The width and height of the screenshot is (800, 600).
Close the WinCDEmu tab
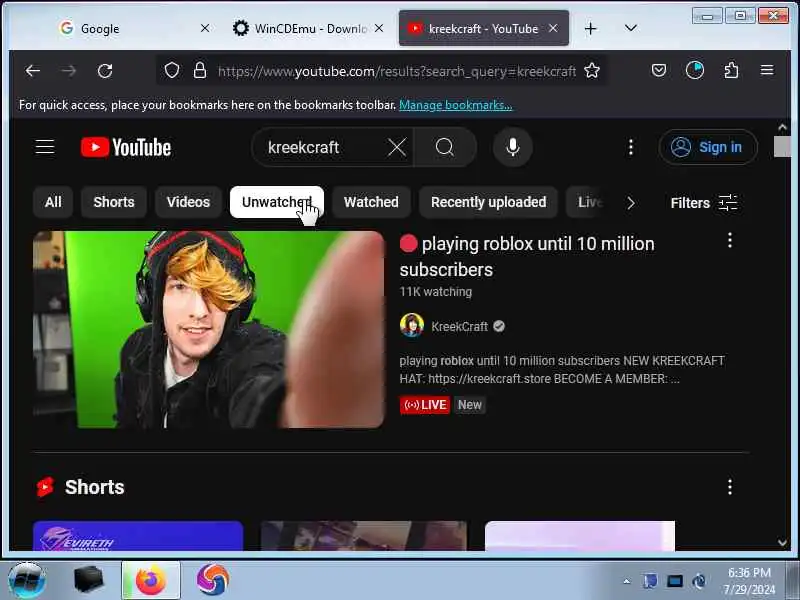coord(379,29)
